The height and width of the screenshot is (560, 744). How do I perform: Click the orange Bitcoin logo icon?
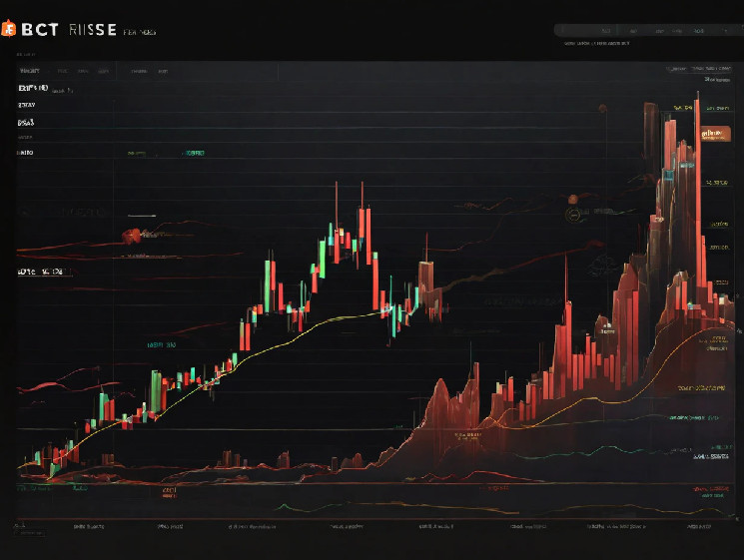pyautogui.click(x=8, y=29)
